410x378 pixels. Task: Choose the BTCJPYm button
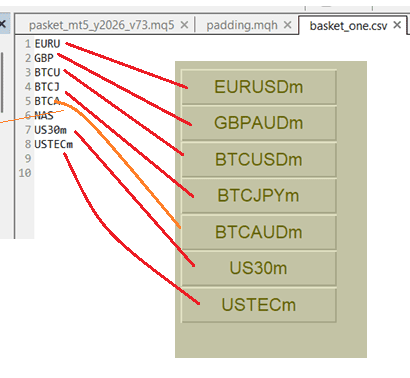[259, 196]
